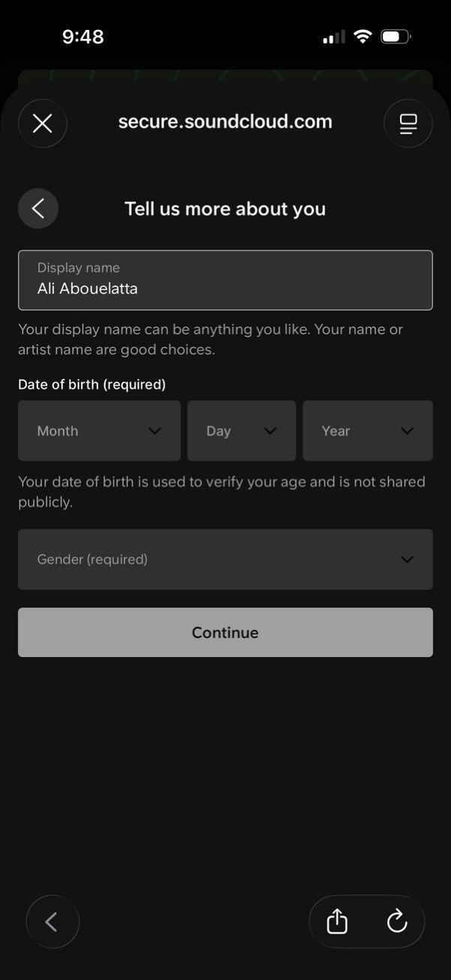Select the Display name field showing Ali Abouelatta
The height and width of the screenshot is (980, 451).
225,280
